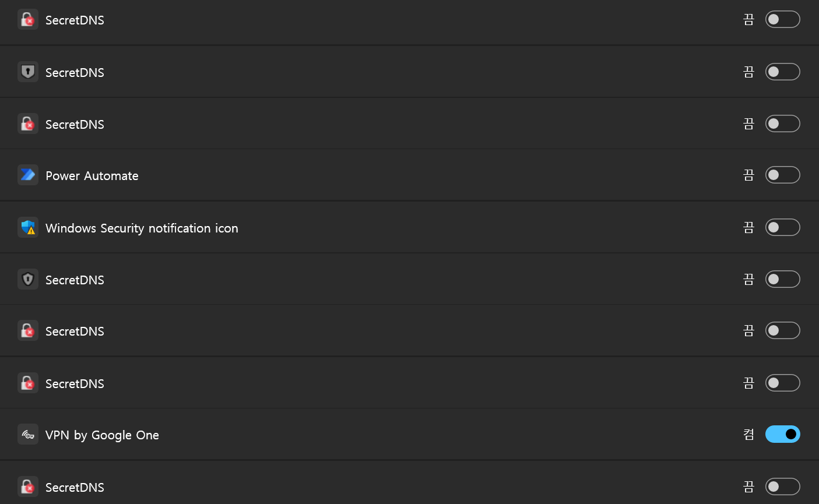Screen dimensions: 819x504
Task: Select the Windows Security notification icon label
Action: point(142,228)
